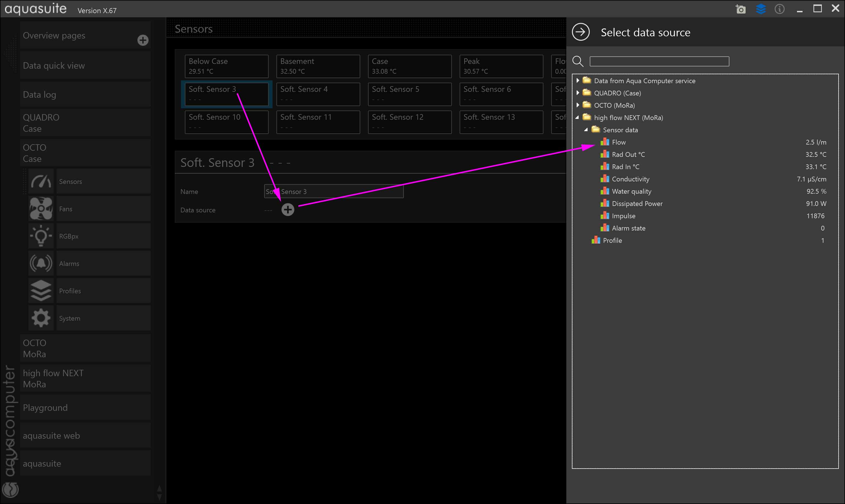
Task: Open the Fans icon in sidebar
Action: coord(41,209)
